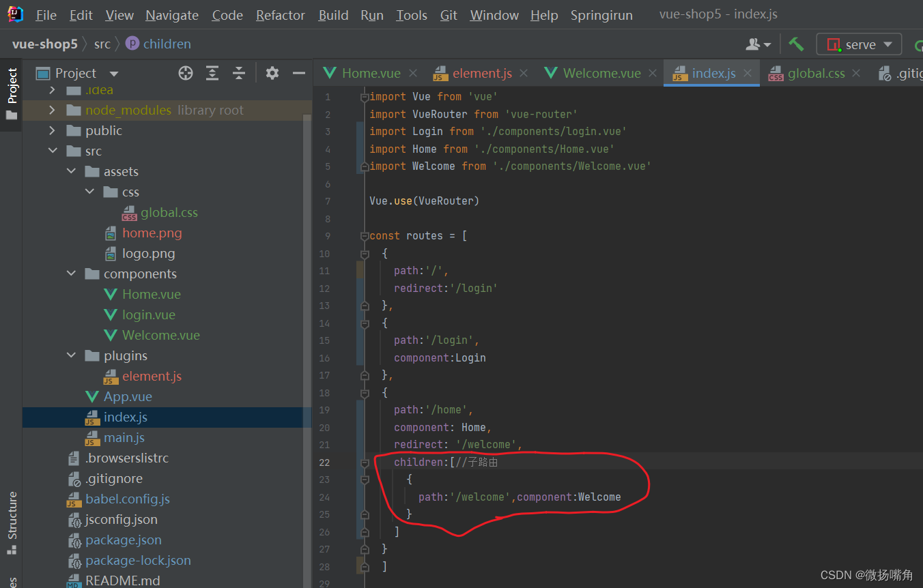Viewport: 923px width, 588px height.
Task: Open the Window menu
Action: tap(494, 15)
